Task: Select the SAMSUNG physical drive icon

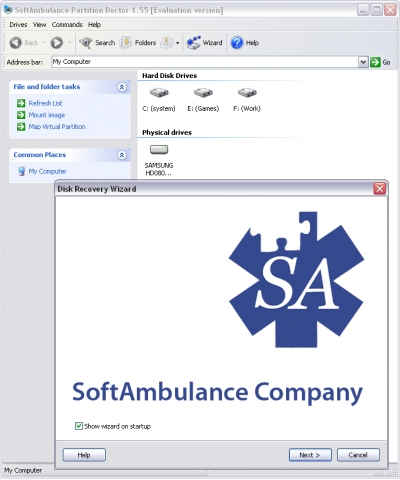Action: [159, 150]
